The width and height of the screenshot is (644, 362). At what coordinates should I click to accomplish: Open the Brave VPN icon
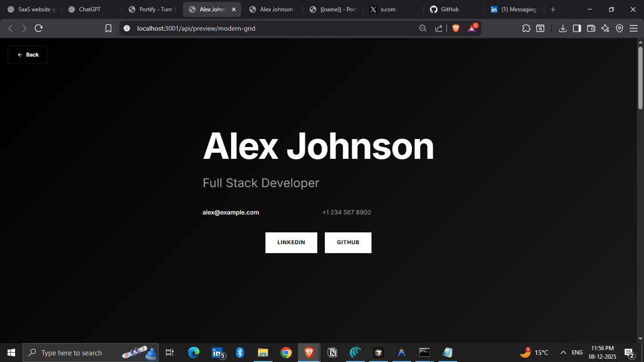619,28
